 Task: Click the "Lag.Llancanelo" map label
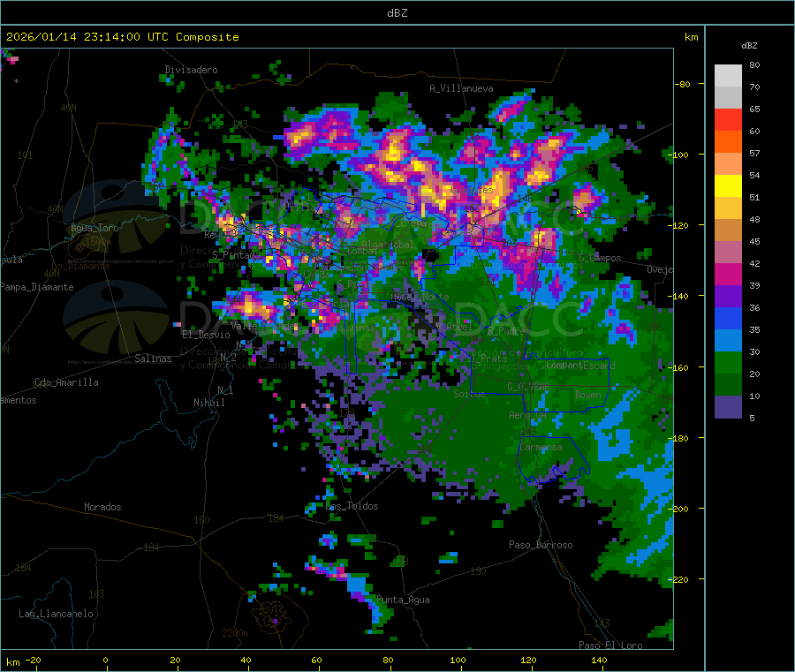(x=56, y=614)
